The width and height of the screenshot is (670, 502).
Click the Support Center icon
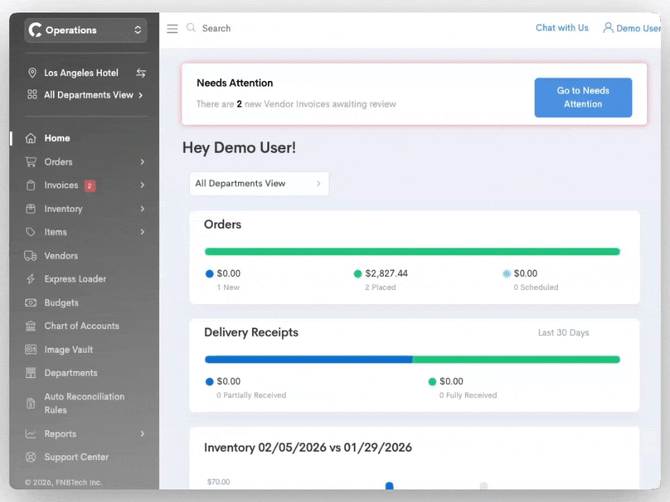31,457
